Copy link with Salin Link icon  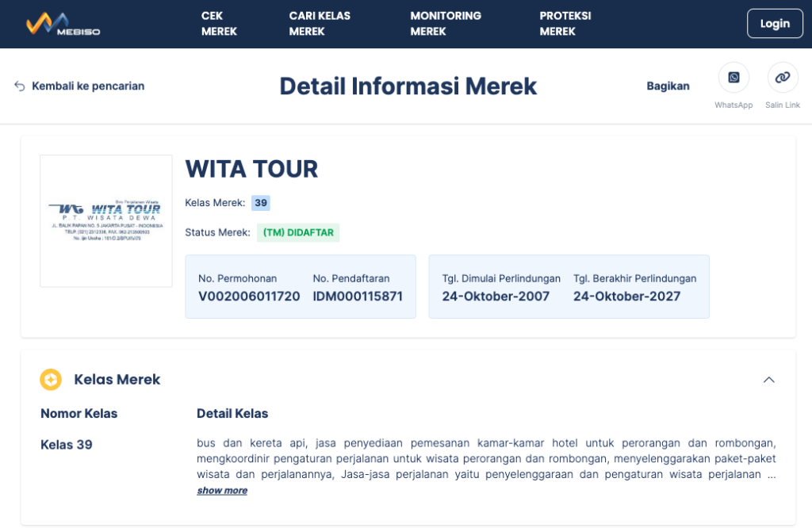(783, 78)
